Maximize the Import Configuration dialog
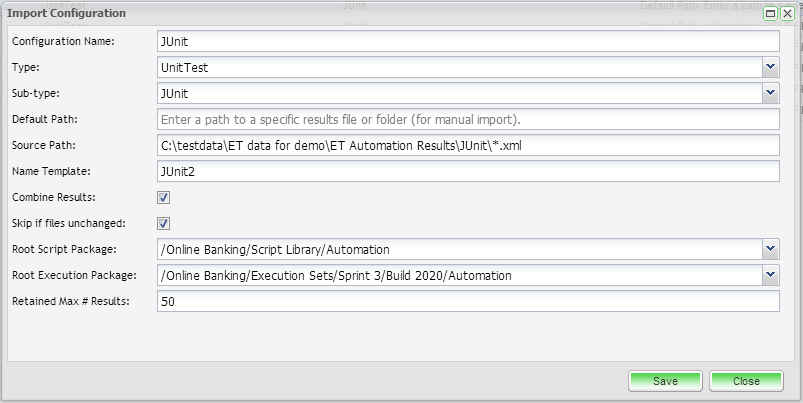803x403 pixels. coord(771,14)
